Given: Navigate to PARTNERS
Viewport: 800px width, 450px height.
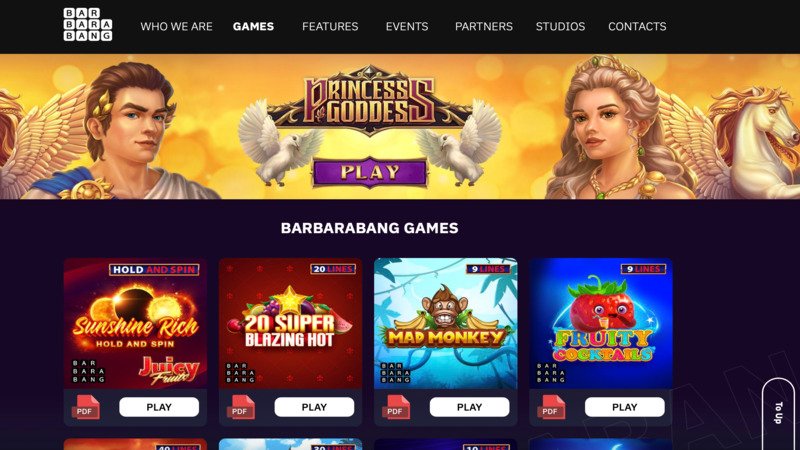Looking at the screenshot, I should point(484,27).
